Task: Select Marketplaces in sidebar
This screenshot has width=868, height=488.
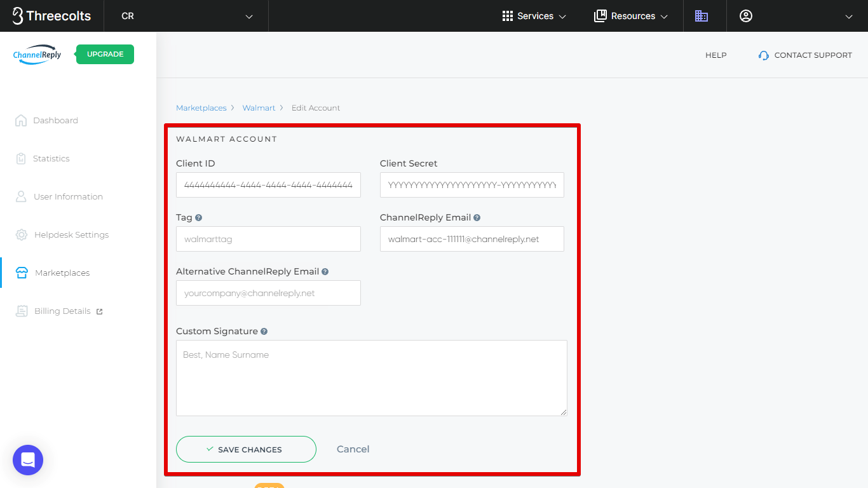Action: click(x=62, y=273)
